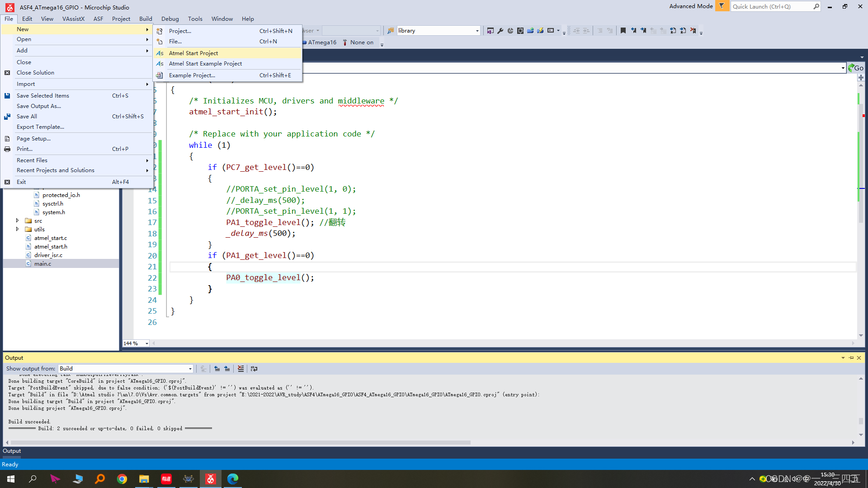Expand the utils folder node
This screenshot has height=488, width=868.
tap(18, 229)
